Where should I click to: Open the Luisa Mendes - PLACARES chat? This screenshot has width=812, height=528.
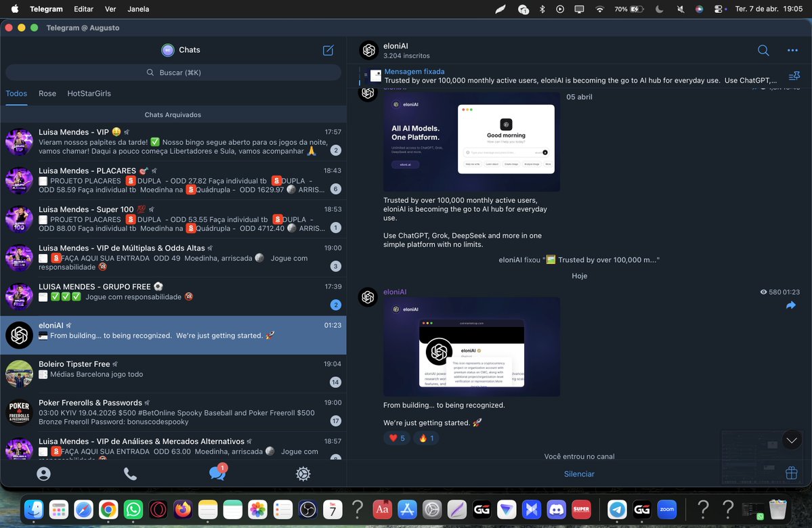[x=173, y=181]
